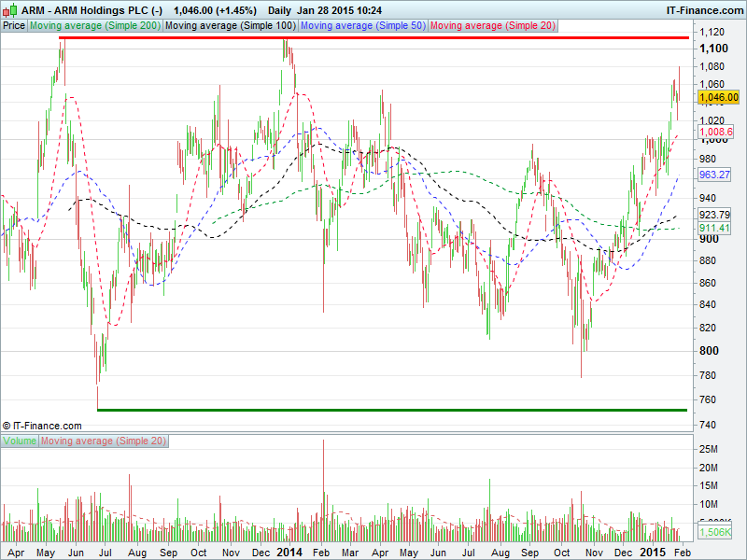Click the green 911.41 moving average tag
This screenshot has height=560, width=747.
(714, 228)
